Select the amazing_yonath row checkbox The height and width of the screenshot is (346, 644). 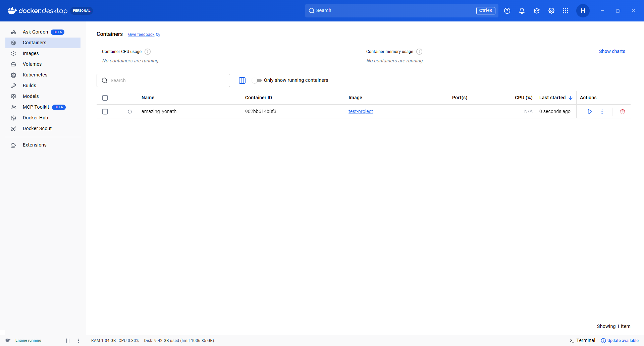105,112
